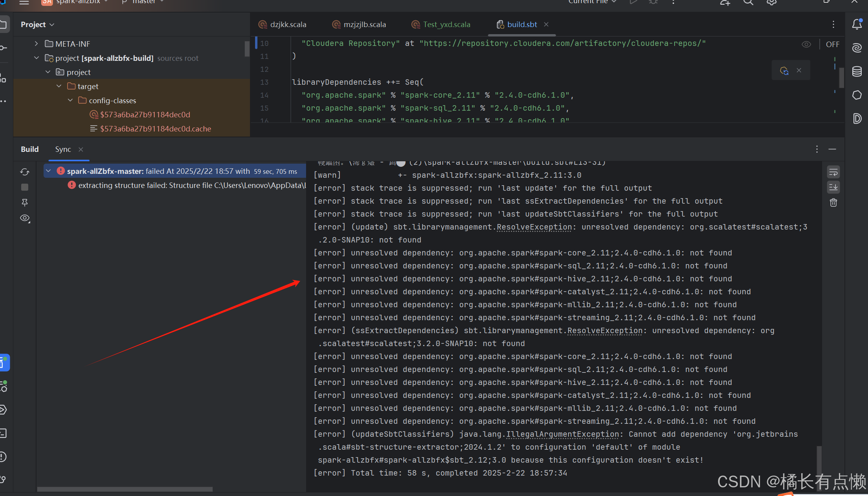Toggle the Build panel eye view-options icon
The height and width of the screenshot is (496, 868).
pos(25,218)
